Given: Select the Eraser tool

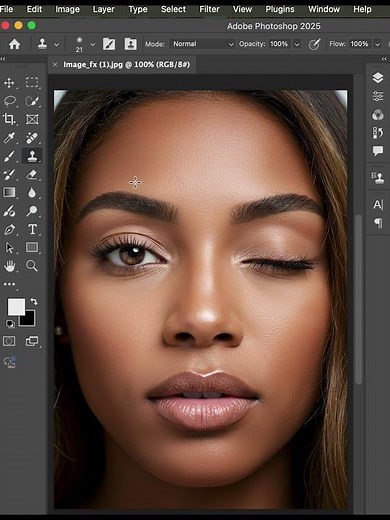Looking at the screenshot, I should 32,174.
